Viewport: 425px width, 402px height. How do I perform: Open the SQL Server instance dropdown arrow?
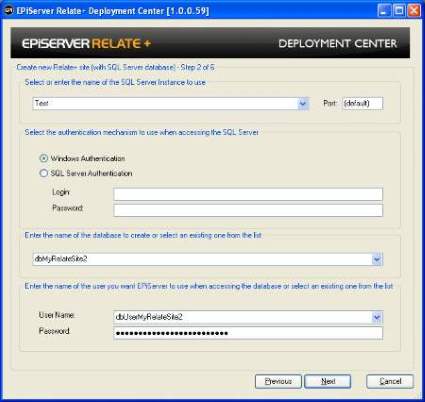[303, 104]
